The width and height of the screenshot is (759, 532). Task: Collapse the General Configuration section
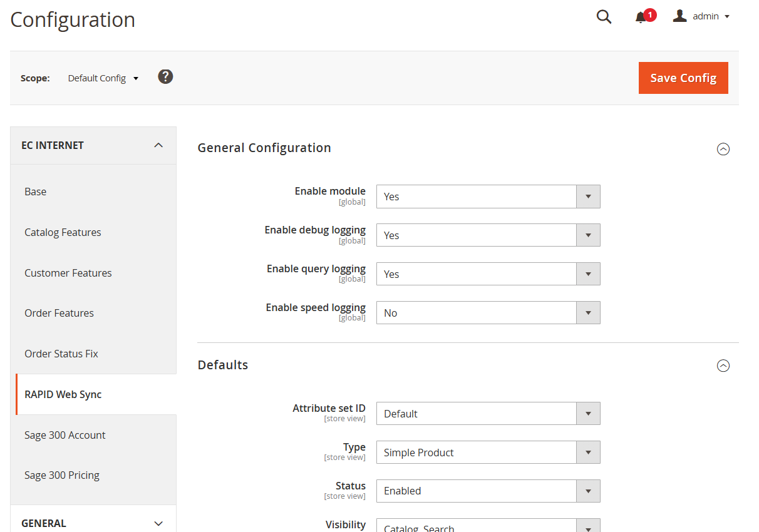click(x=723, y=149)
